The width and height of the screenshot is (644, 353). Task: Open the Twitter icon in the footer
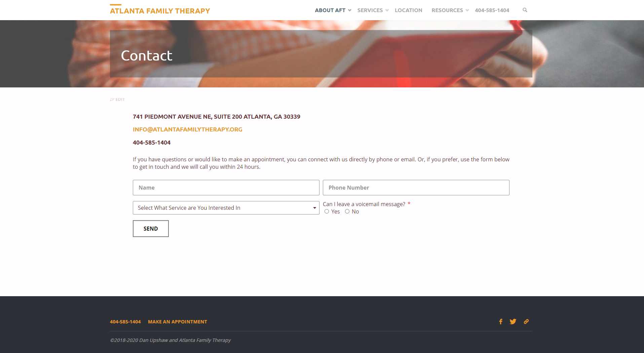click(513, 321)
